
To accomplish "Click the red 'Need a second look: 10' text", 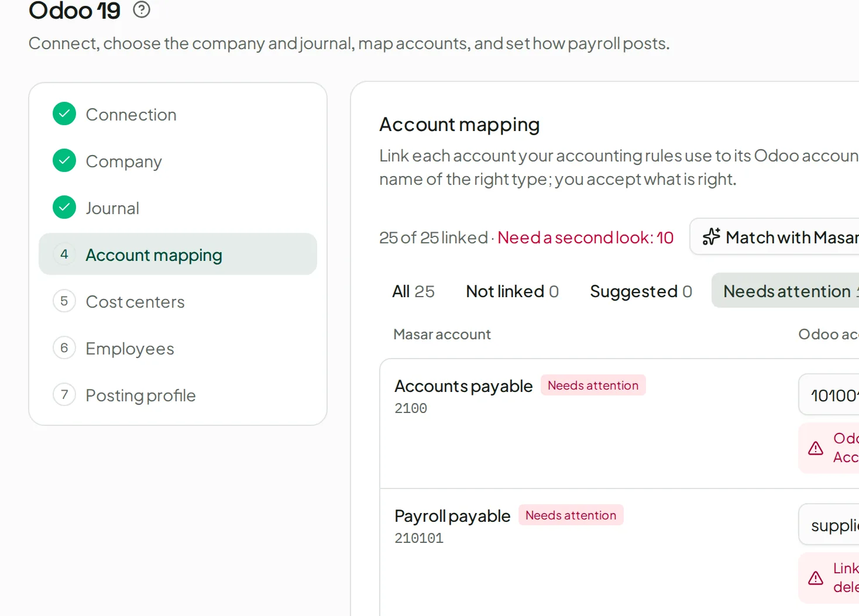I will point(585,238).
